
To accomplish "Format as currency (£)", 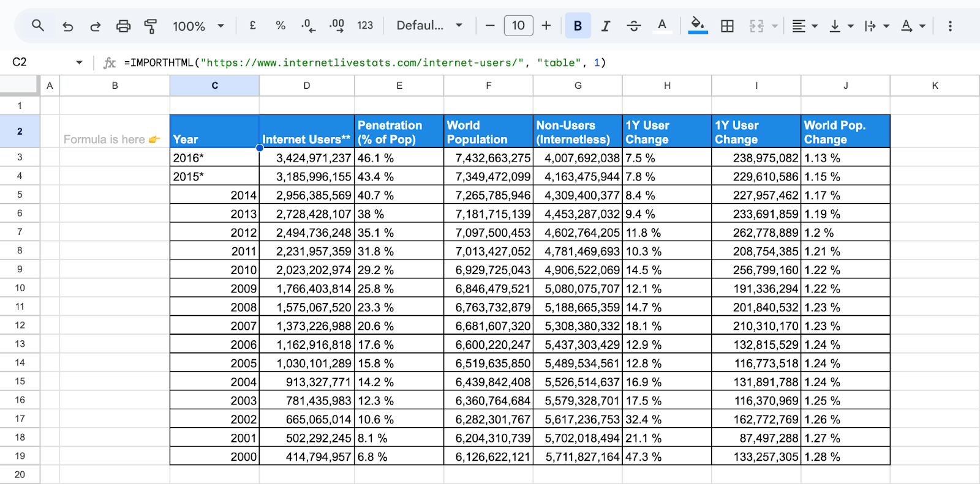I will pyautogui.click(x=252, y=26).
